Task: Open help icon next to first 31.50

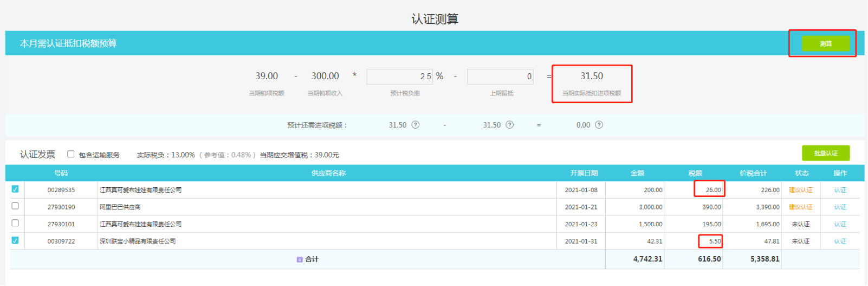Action: (416, 125)
